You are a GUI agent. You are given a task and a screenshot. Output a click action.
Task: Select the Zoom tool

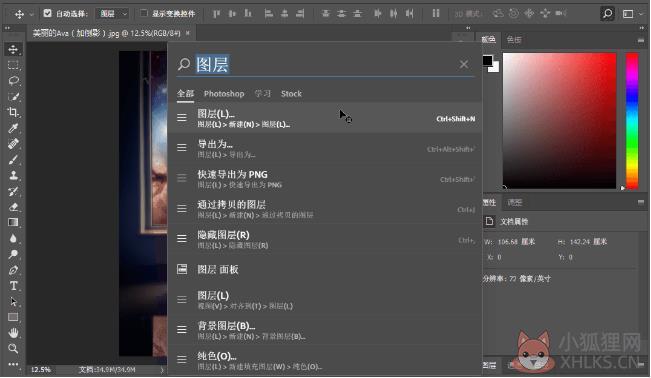point(13,349)
